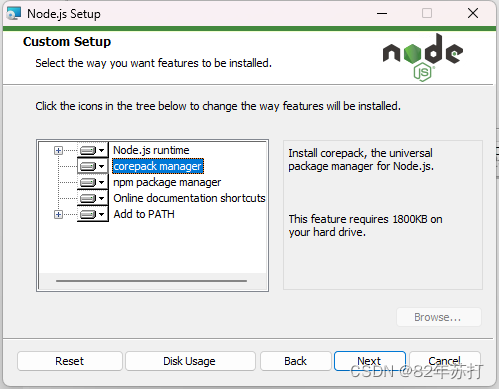This screenshot has height=389, width=499.
Task: Click the Online documentation shortcuts drive icon
Action: click(88, 198)
